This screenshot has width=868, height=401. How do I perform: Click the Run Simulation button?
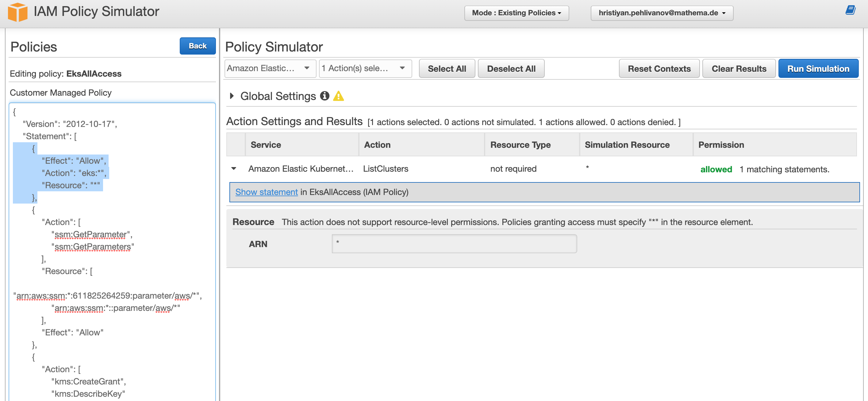(819, 68)
